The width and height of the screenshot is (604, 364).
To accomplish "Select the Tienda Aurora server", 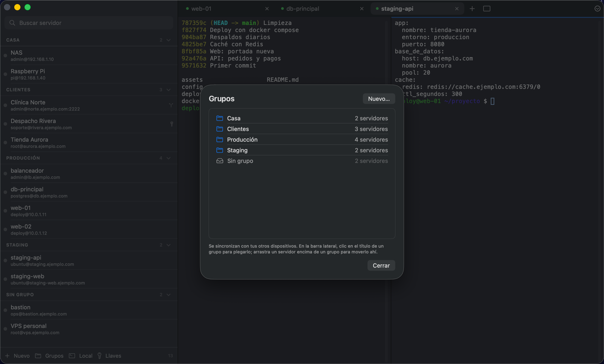I will tap(89, 143).
